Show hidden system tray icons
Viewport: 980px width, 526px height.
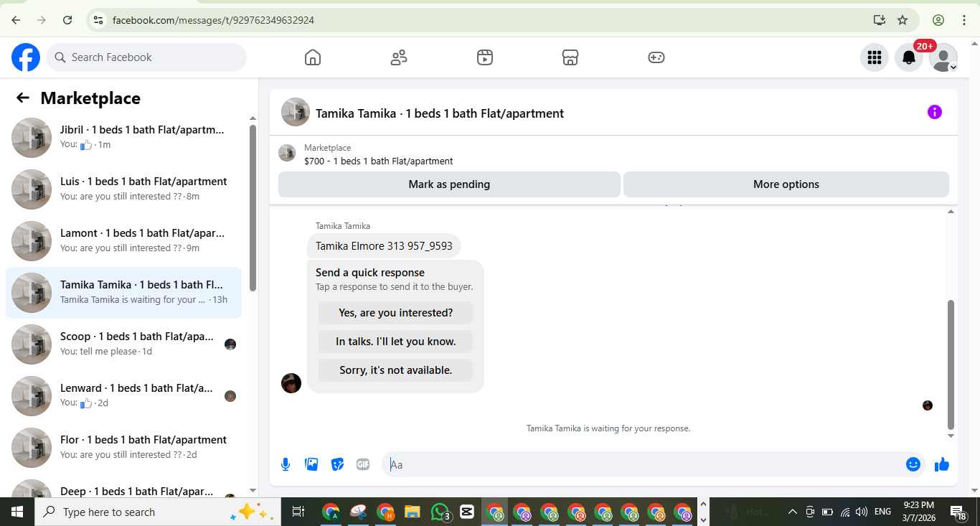pyautogui.click(x=792, y=512)
